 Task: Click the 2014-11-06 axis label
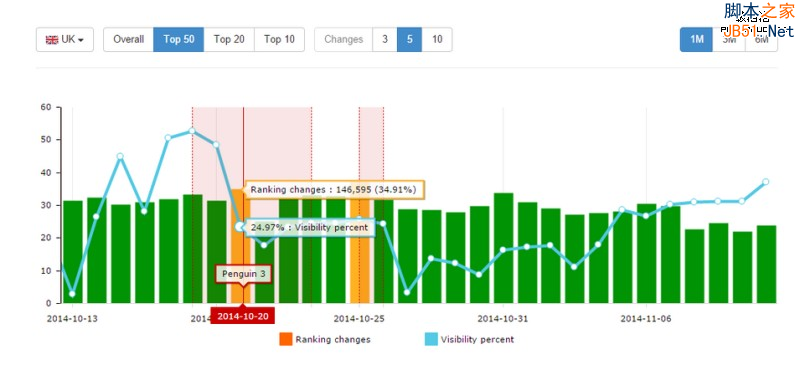click(646, 319)
